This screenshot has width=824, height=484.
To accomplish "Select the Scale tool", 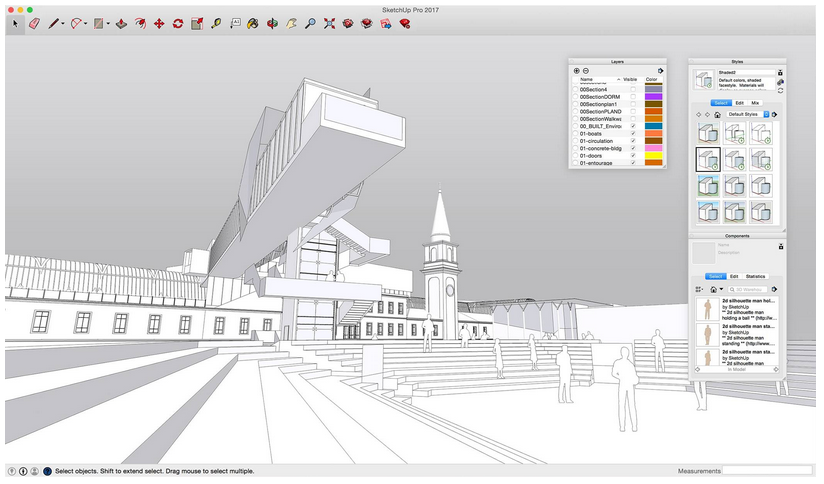I will click(x=197, y=24).
